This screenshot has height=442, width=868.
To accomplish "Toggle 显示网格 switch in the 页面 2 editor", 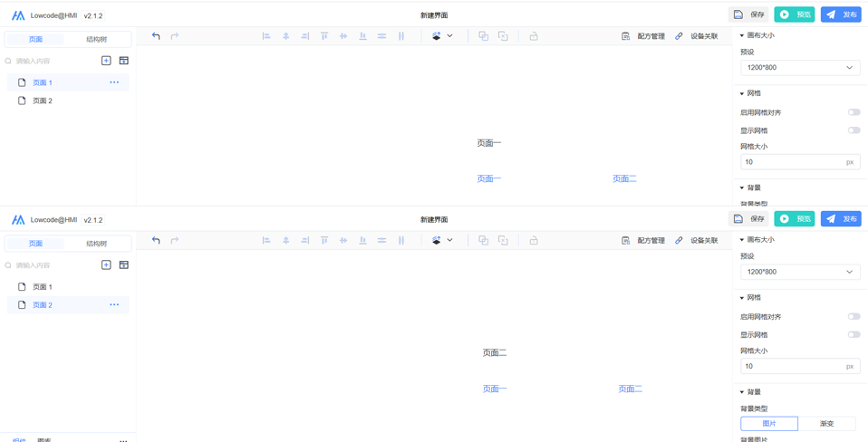I will click(x=854, y=335).
